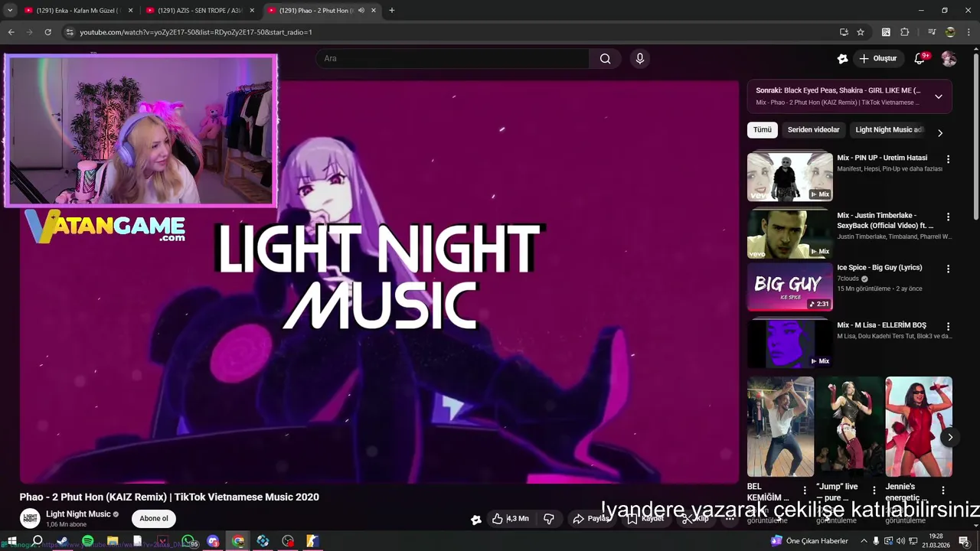The image size is (980, 551).
Task: Open File Explorer from the taskbar
Action: (x=113, y=541)
